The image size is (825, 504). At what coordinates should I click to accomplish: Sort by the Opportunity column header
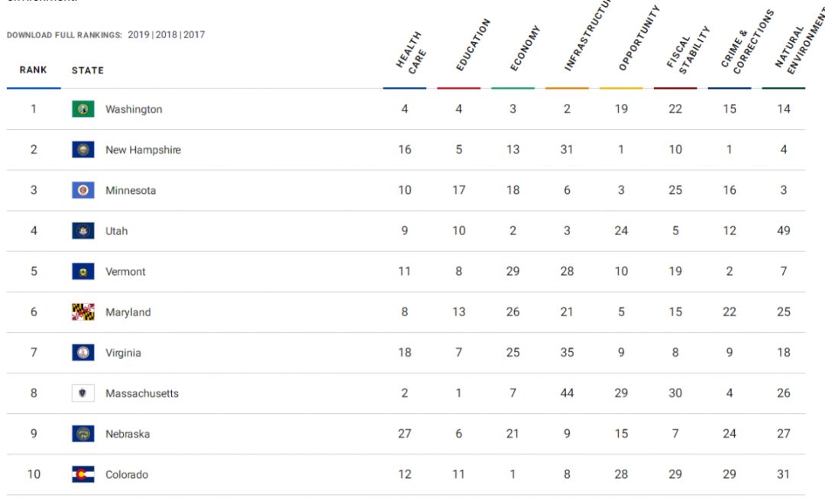pos(639,38)
